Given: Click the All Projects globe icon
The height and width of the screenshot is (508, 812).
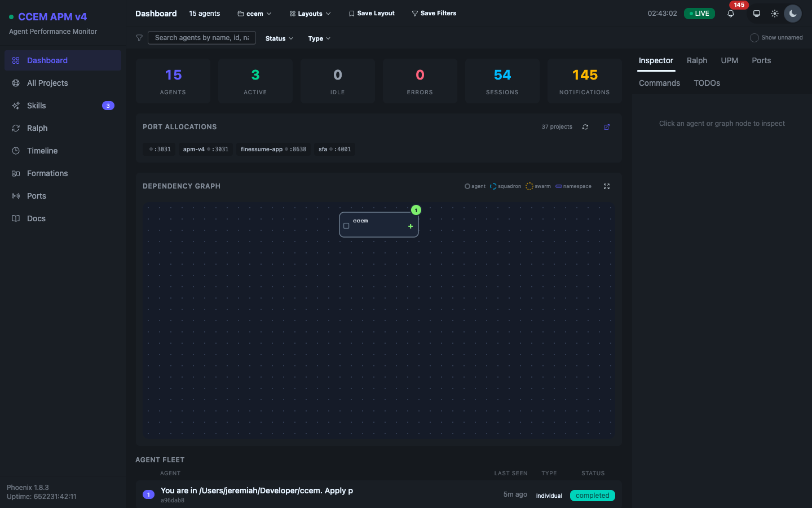Looking at the screenshot, I should coord(16,83).
